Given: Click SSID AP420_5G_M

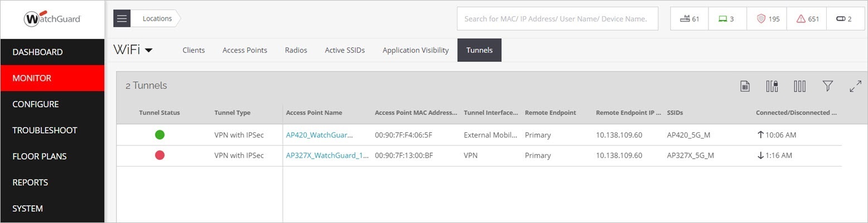Looking at the screenshot, I should coord(689,135).
